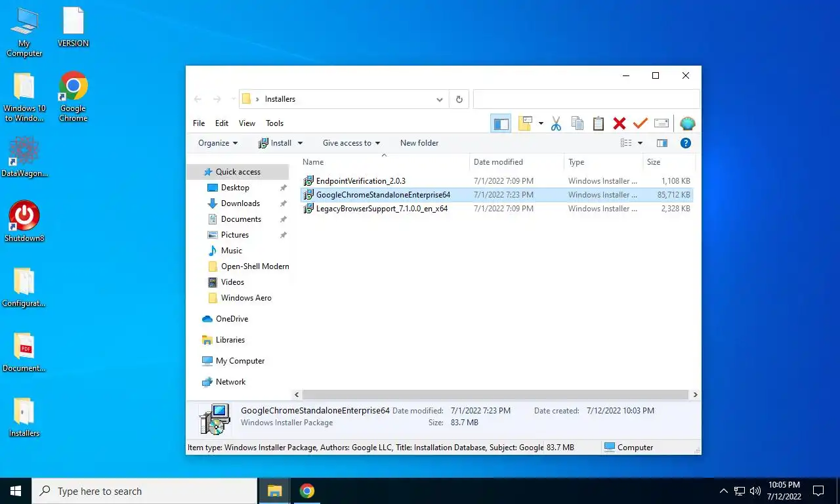
Task: Click File Explorer taskbar icon
Action: [x=274, y=491]
